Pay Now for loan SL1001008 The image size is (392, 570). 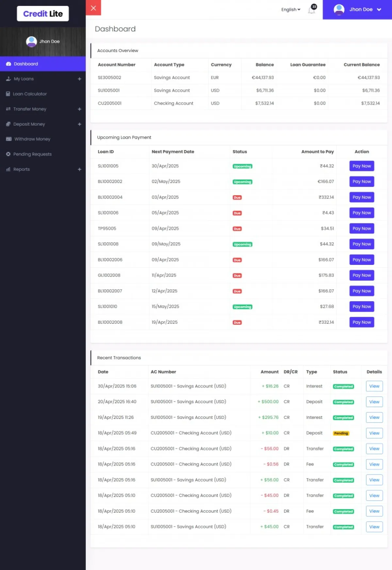(362, 244)
